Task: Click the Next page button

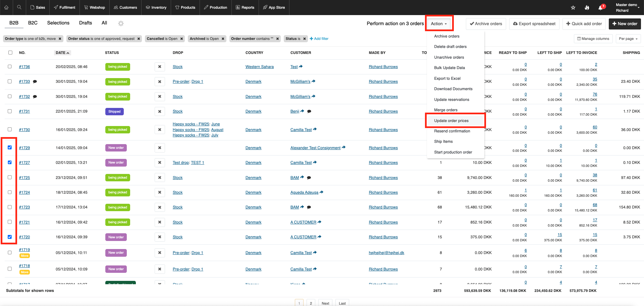Action: point(325,303)
